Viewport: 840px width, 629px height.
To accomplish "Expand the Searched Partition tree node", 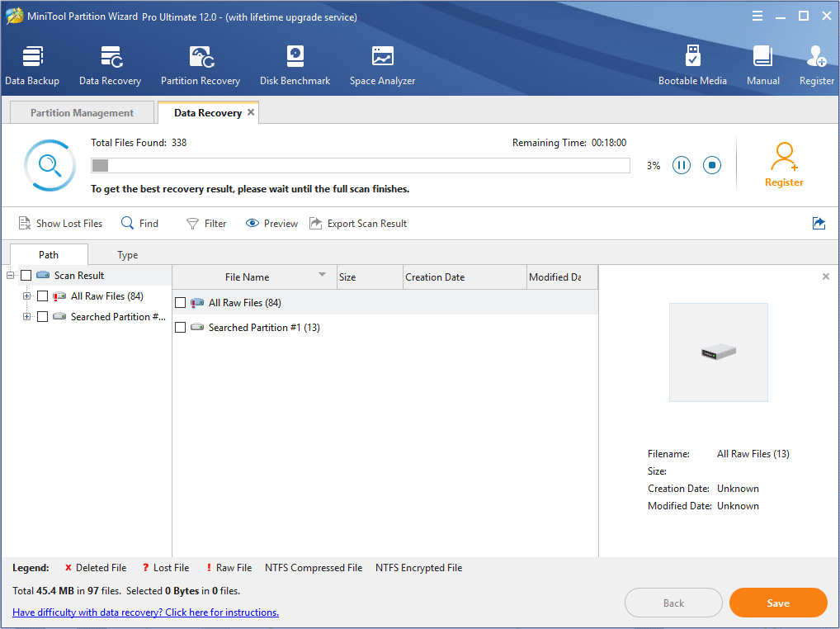I will 26,317.
